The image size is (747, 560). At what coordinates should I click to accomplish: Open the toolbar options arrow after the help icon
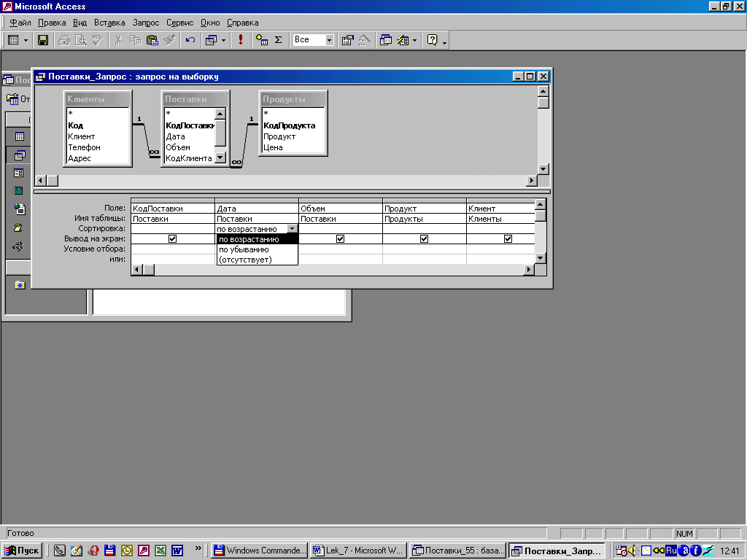tap(444, 43)
